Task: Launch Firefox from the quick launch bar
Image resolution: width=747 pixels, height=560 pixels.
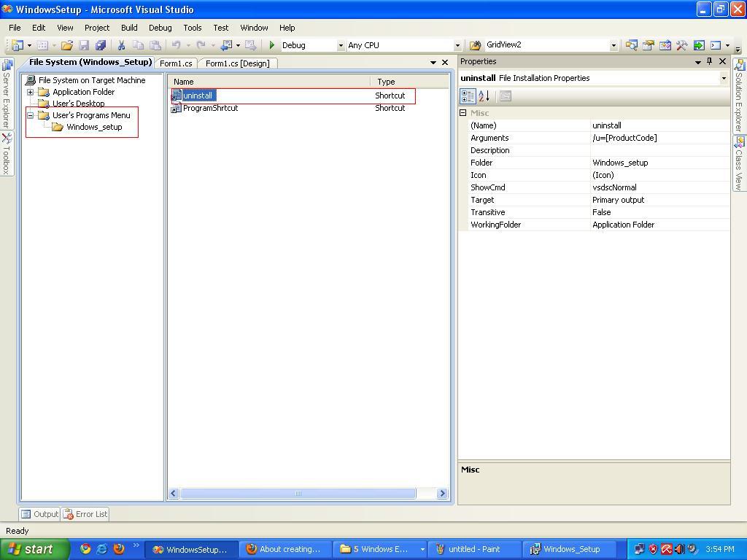Action: click(x=119, y=548)
